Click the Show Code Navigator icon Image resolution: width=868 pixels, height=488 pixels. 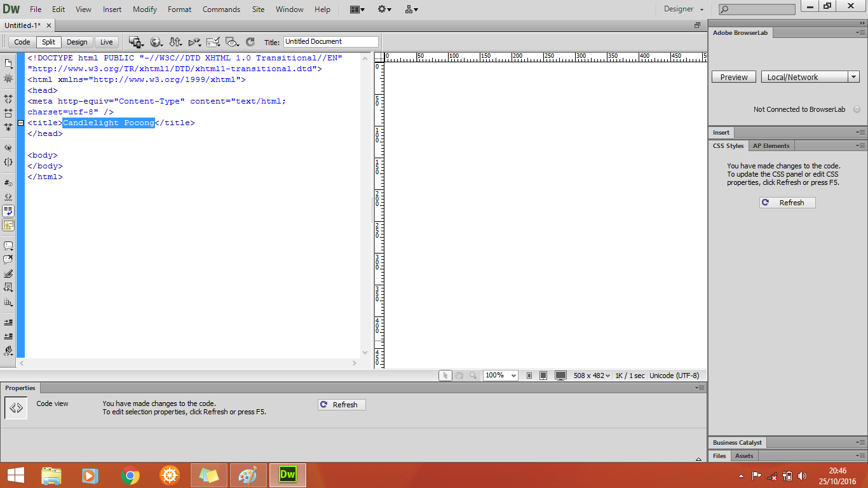(8, 78)
